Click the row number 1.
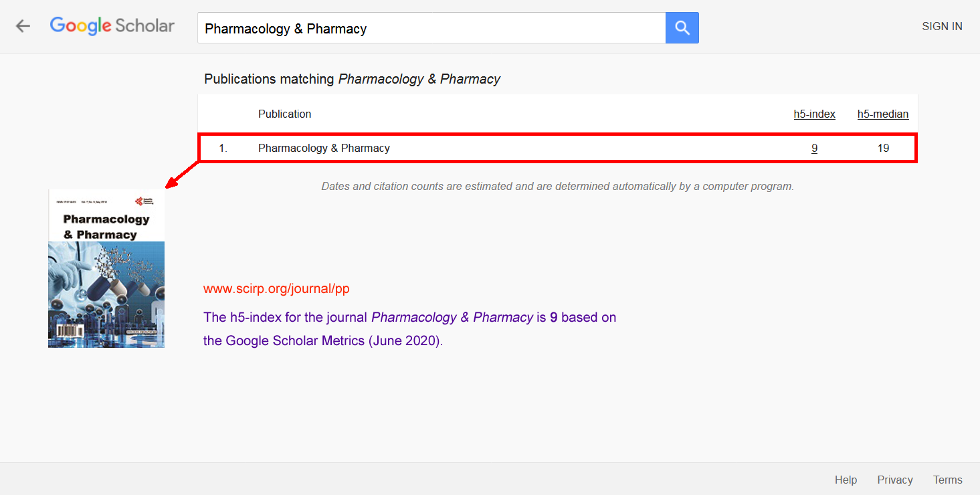 click(223, 148)
